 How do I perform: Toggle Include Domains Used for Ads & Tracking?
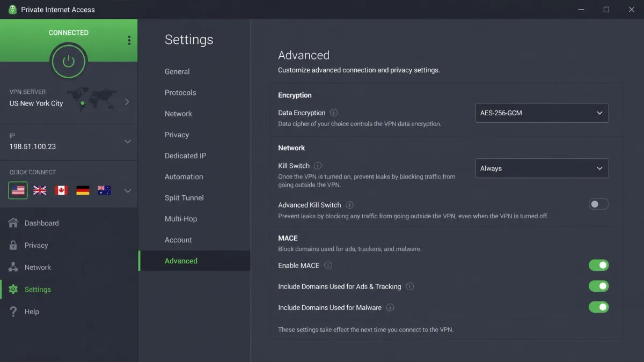598,286
